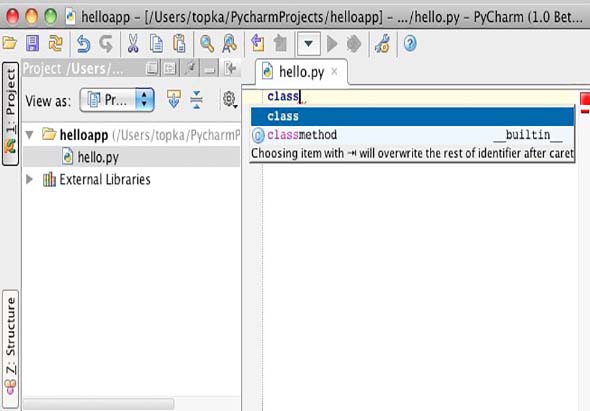Open the View as dropdown

(x=117, y=100)
